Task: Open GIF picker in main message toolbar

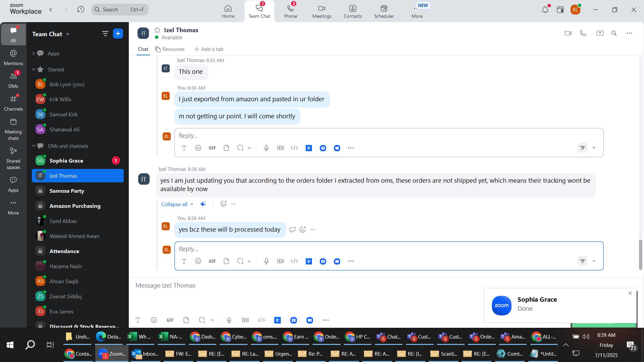Action: click(170, 320)
